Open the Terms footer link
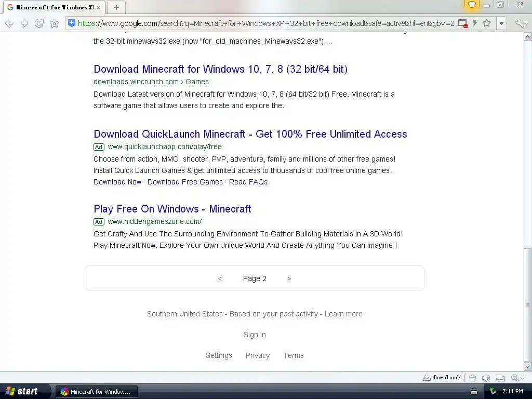This screenshot has width=532, height=399. (294, 355)
